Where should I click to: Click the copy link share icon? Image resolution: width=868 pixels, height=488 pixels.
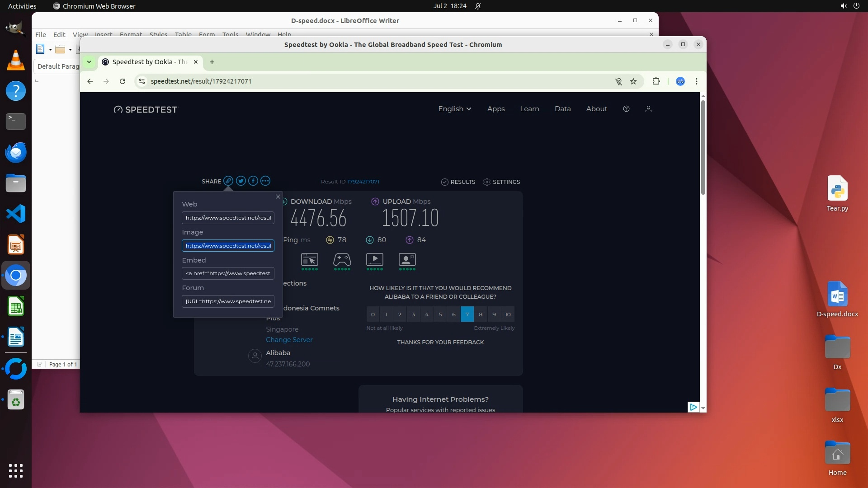pos(228,181)
